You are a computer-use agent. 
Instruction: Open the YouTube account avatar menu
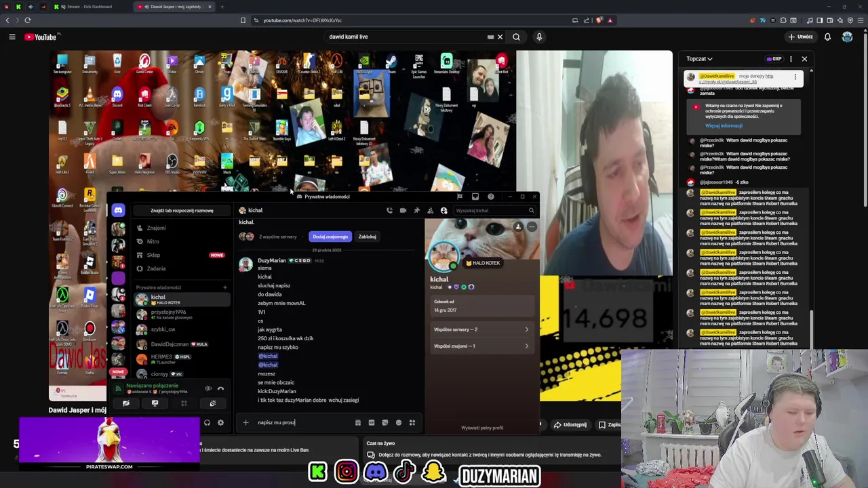pos(847,37)
